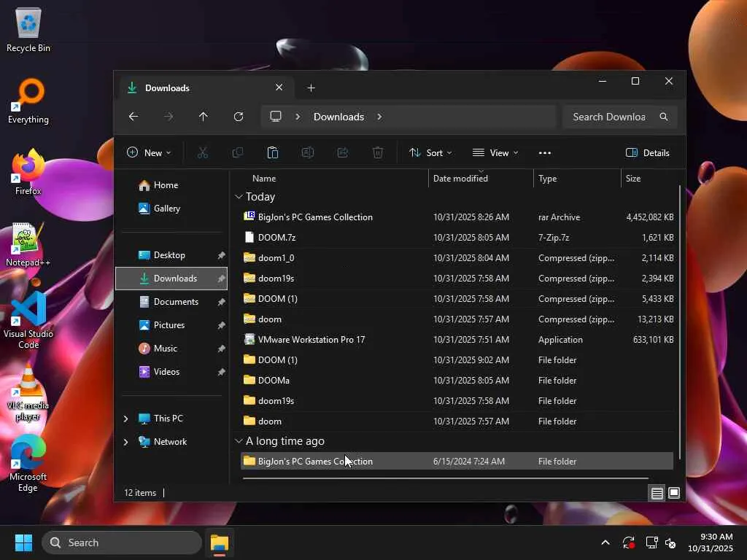The height and width of the screenshot is (560, 747).
Task: Unpin Pictures pin icon
Action: (221, 325)
